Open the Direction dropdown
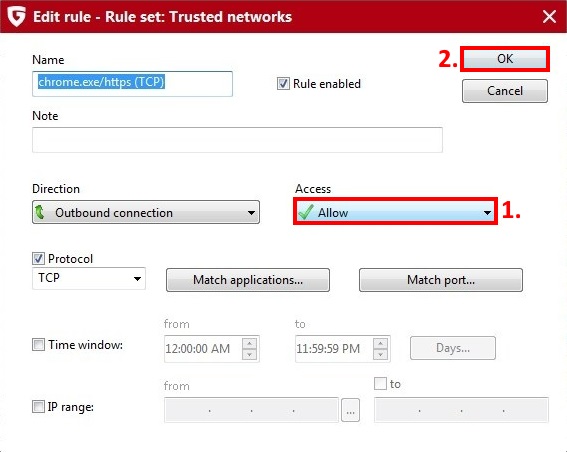 tap(146, 212)
